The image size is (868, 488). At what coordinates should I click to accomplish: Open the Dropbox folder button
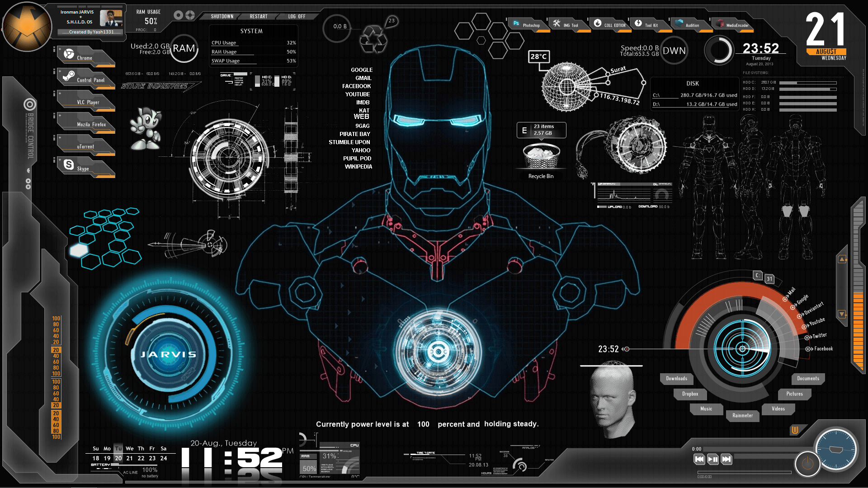pyautogui.click(x=690, y=394)
